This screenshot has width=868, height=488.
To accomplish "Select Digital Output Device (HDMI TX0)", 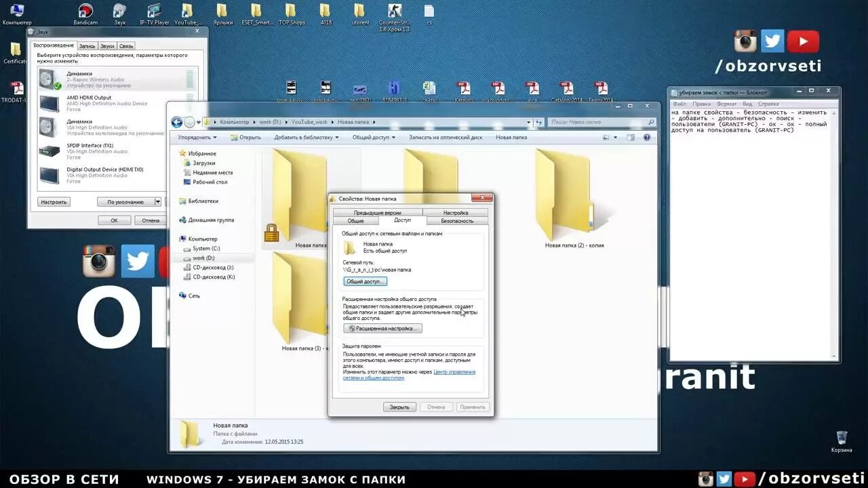I will (117, 175).
